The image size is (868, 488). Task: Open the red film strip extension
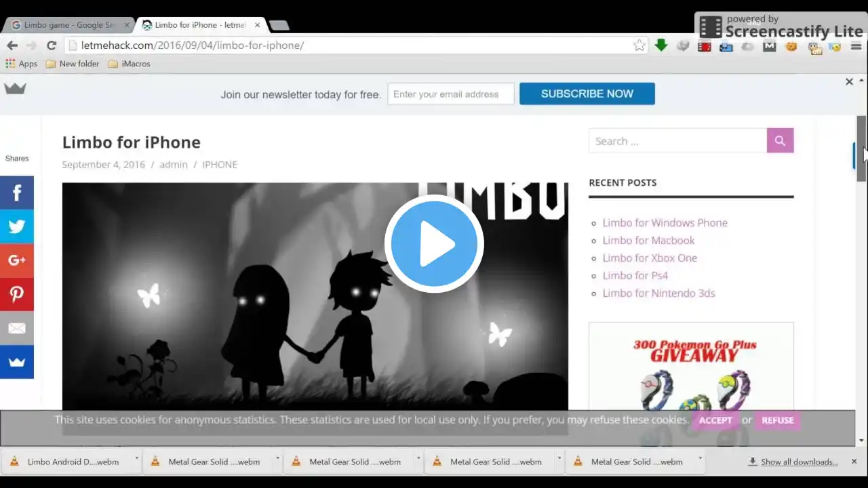pos(705,47)
